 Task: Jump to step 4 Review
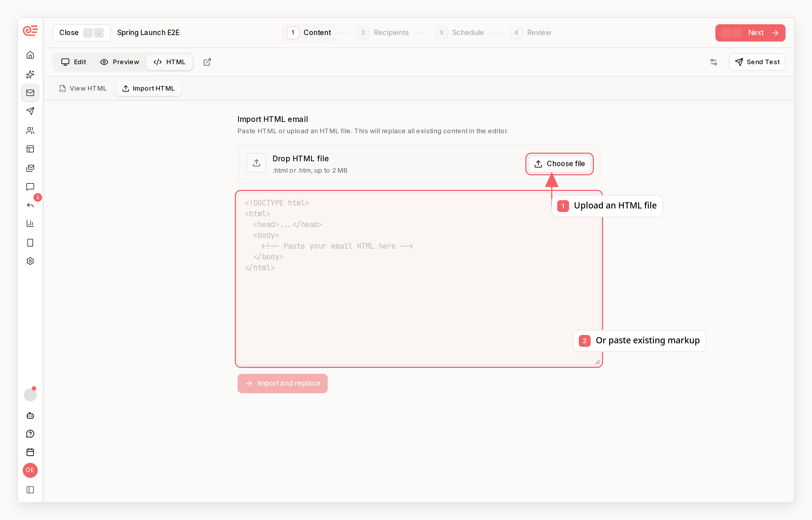pos(531,33)
